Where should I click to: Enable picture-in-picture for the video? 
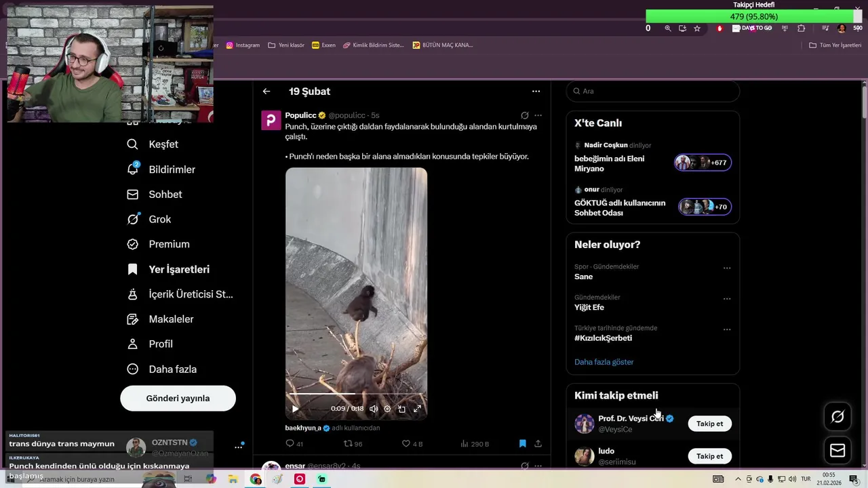[x=401, y=409]
